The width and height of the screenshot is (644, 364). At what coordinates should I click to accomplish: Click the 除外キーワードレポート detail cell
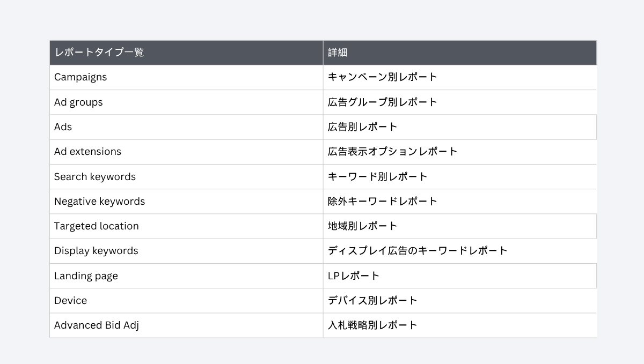[460, 202]
